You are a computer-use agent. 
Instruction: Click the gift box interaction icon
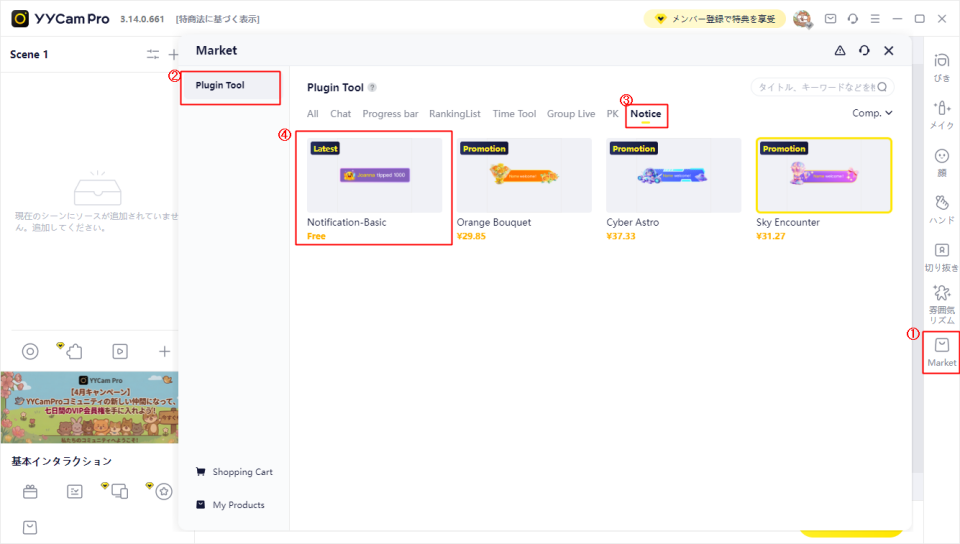(30, 491)
